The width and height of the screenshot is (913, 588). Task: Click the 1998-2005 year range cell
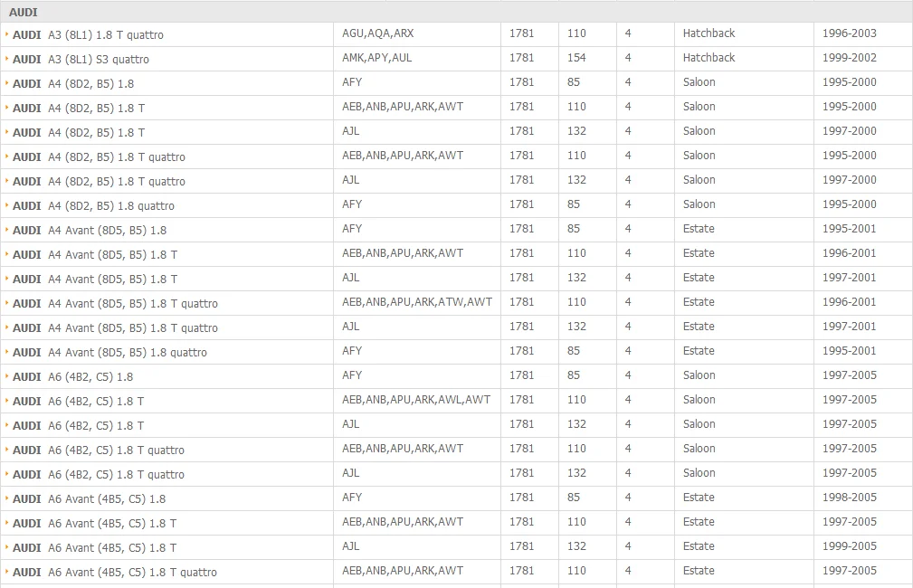click(x=850, y=498)
